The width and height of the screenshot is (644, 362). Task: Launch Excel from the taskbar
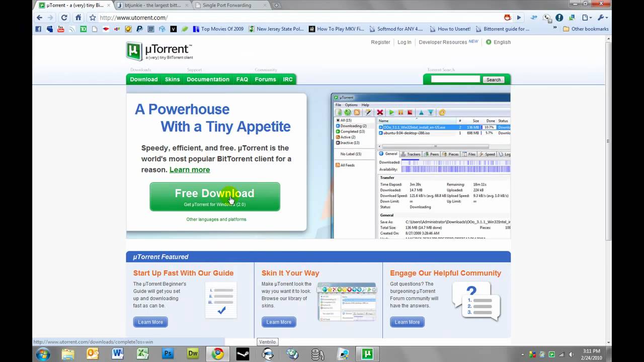[x=143, y=354]
